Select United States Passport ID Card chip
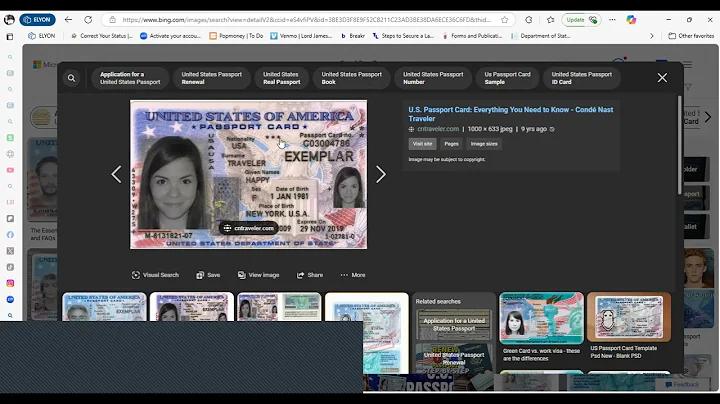Screen dimensions: 720x404 click(582, 78)
